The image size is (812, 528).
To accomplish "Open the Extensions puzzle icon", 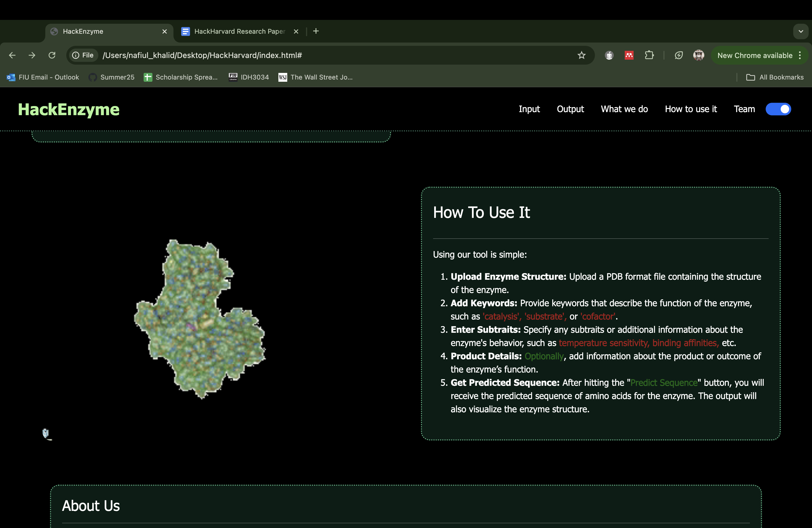I will [x=649, y=55].
